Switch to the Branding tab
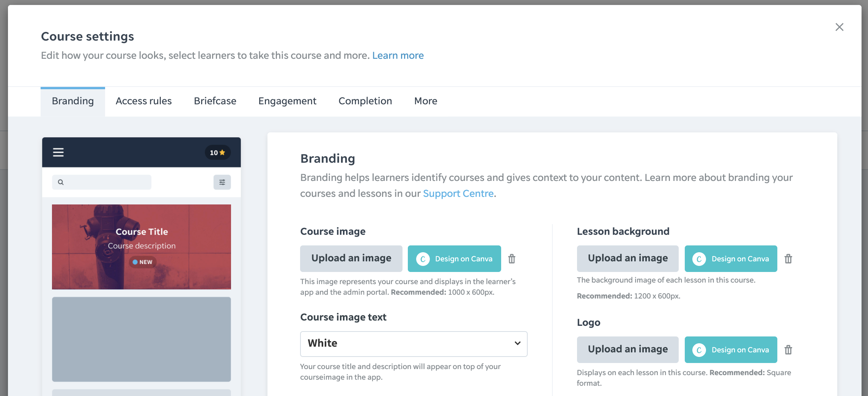This screenshot has height=396, width=868. [73, 101]
